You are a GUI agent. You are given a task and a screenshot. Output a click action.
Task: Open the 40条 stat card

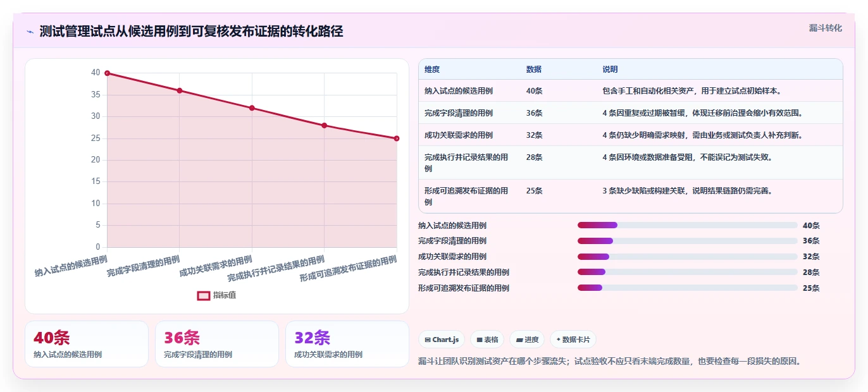(x=87, y=344)
